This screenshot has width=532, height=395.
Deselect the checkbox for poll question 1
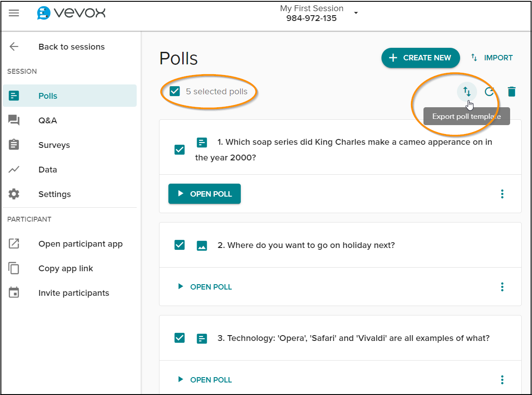(179, 149)
